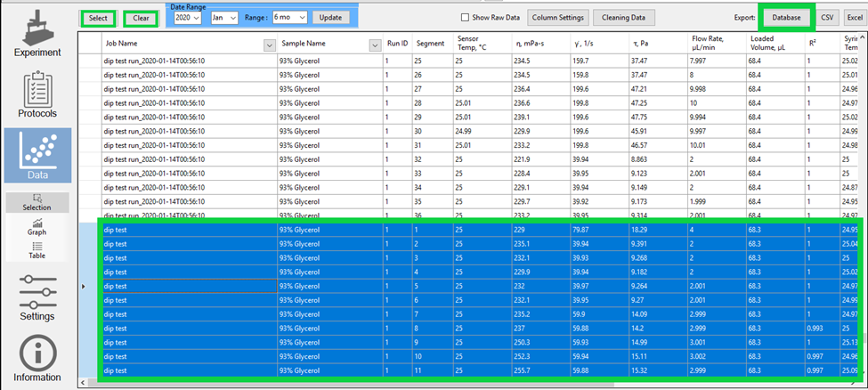Click shear stress 47.75 cell
The height and width of the screenshot is (390, 868).
tap(658, 117)
